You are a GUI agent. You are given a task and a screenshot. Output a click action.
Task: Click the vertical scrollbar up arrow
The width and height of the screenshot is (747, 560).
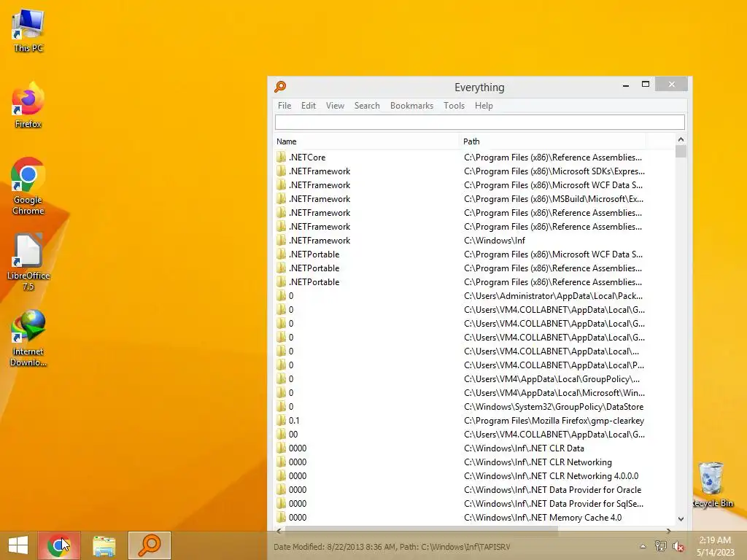(681, 139)
